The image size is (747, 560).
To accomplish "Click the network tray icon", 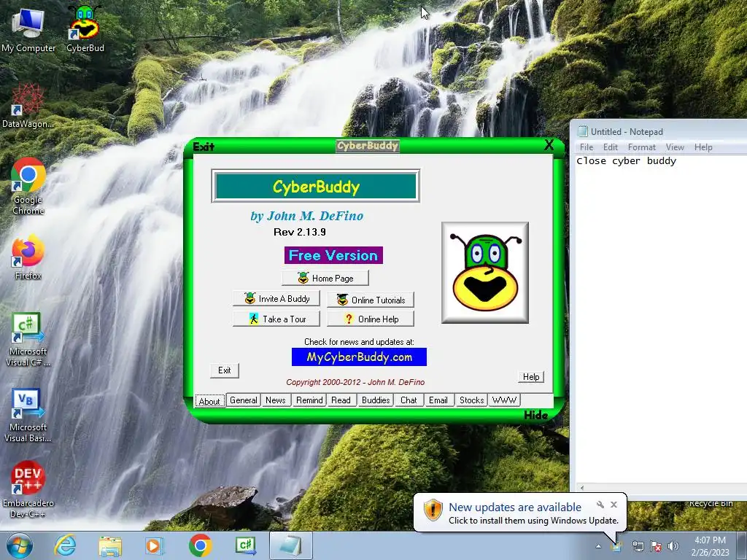I will coord(638,546).
